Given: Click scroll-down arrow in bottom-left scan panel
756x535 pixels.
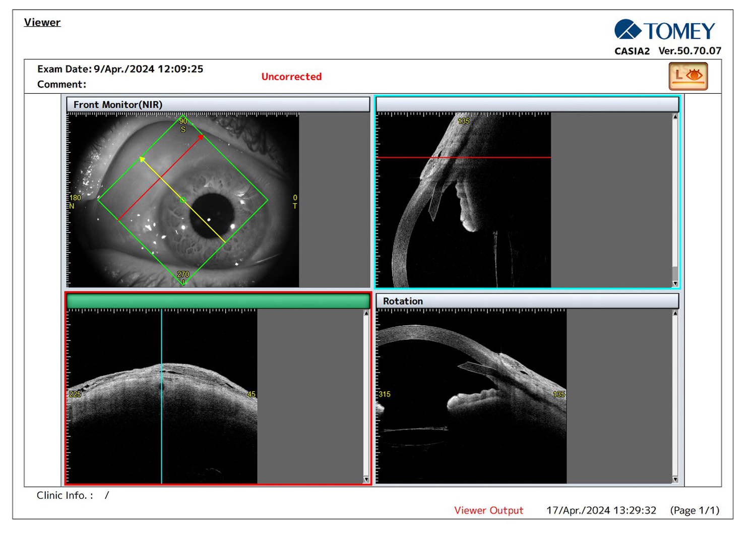Looking at the screenshot, I should (366, 480).
